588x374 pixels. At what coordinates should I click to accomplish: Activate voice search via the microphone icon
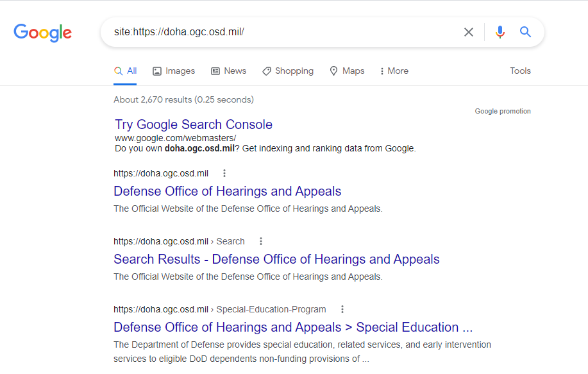click(500, 31)
